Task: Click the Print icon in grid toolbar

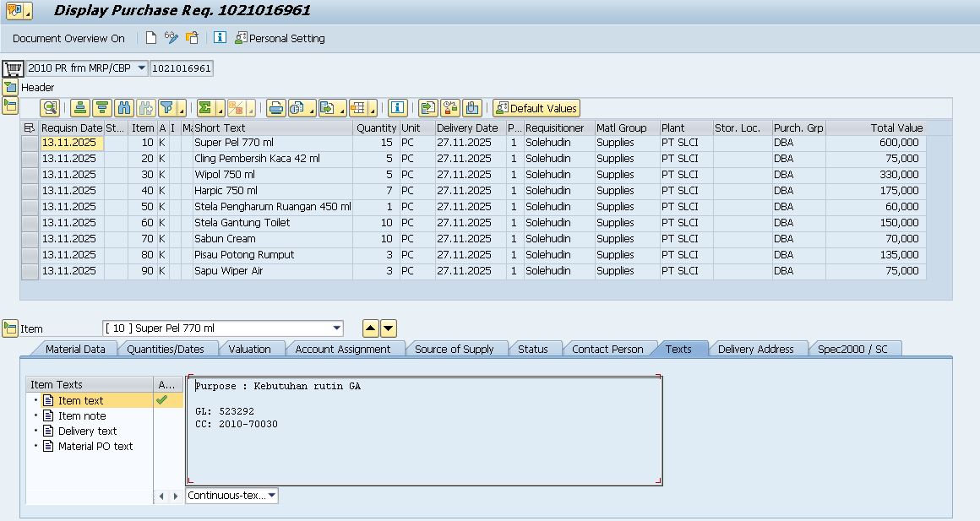Action: (275, 108)
